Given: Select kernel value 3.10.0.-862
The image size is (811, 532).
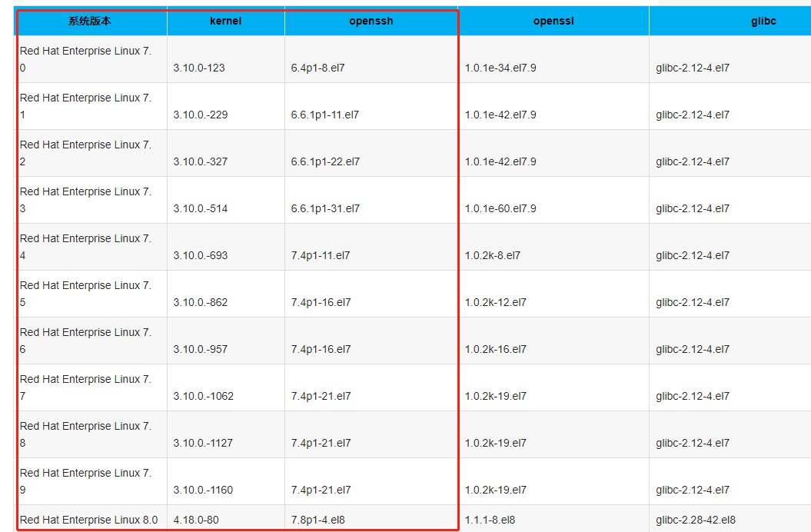Looking at the screenshot, I should [201, 302].
